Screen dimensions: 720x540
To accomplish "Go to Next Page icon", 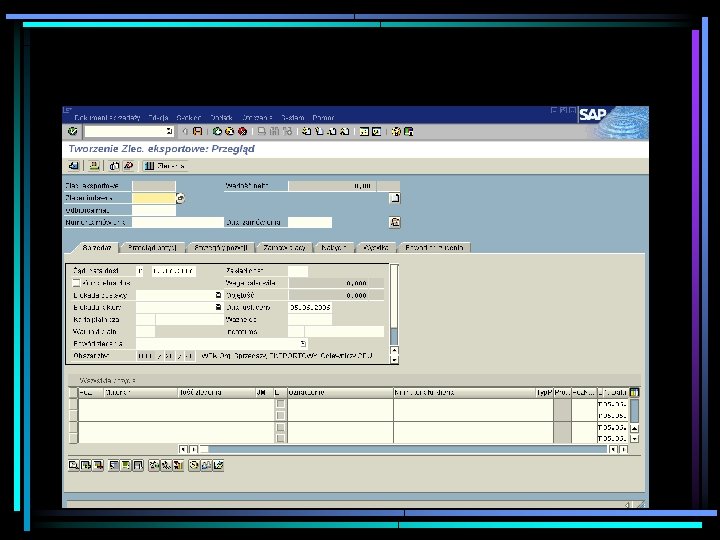I will pyautogui.click(x=332, y=131).
